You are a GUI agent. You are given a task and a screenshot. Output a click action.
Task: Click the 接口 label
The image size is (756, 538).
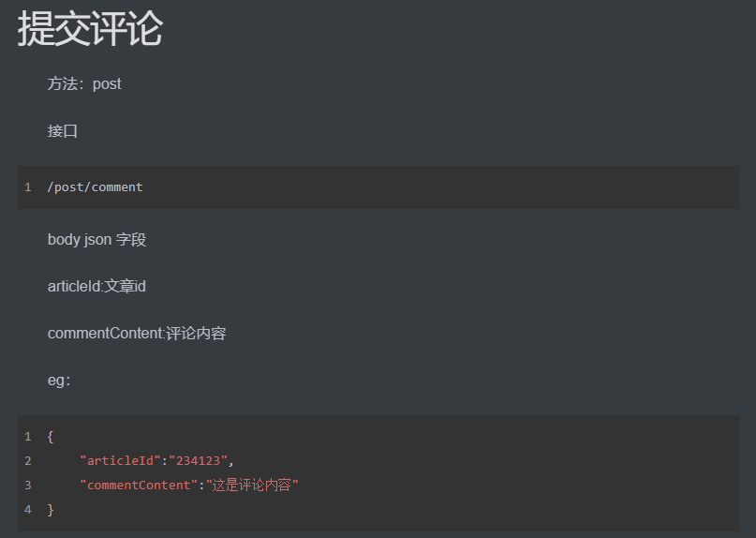pyautogui.click(x=62, y=131)
